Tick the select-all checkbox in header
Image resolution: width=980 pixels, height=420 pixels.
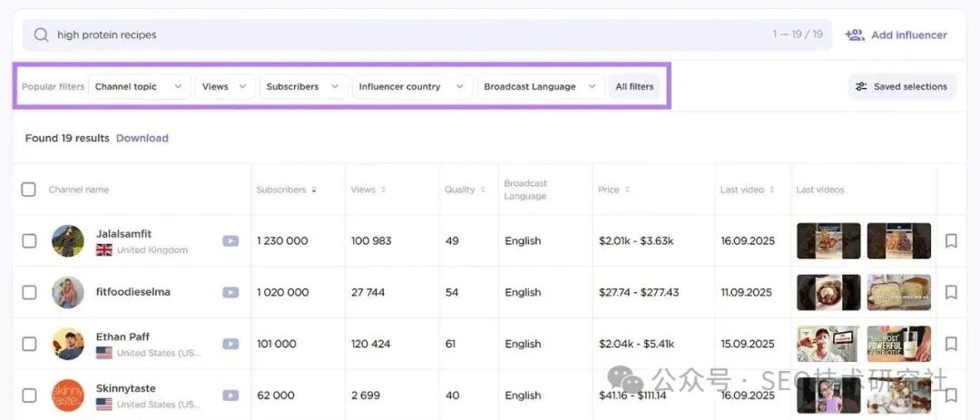(29, 190)
